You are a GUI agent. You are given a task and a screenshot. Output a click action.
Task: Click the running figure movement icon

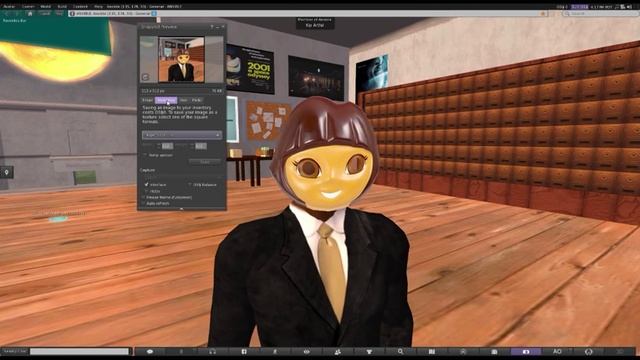[275, 351]
